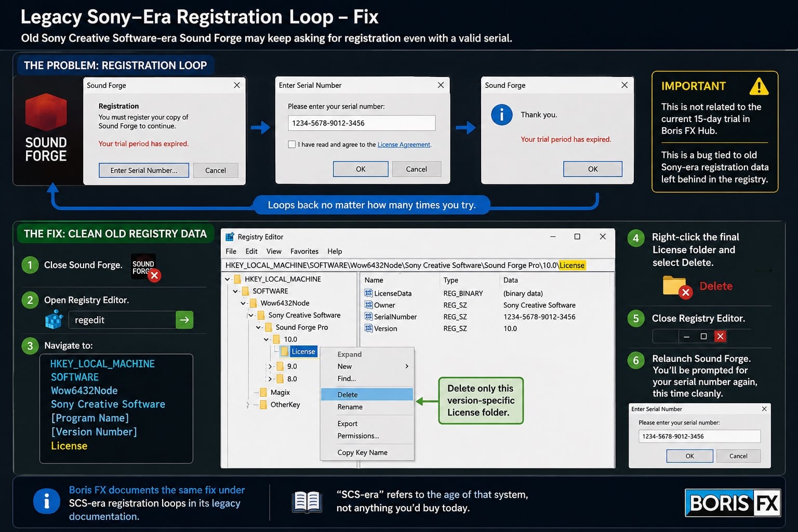
Task: Click the Registry Editor address bar path
Action: pyautogui.click(x=418, y=265)
